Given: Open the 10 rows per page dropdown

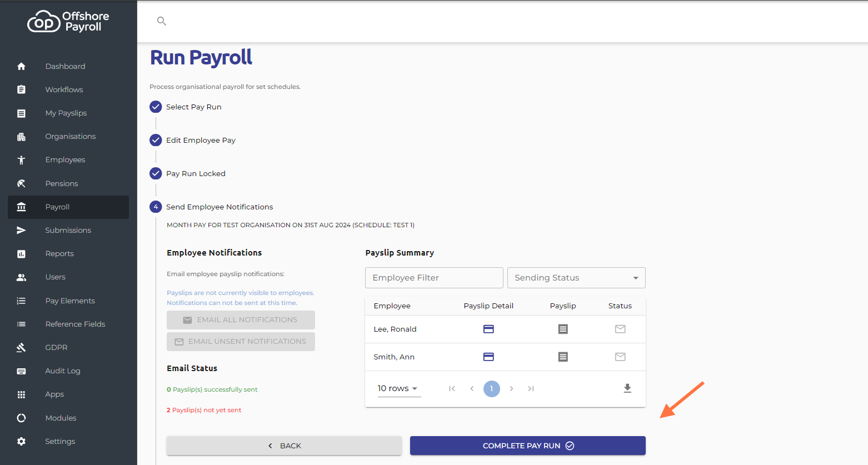Looking at the screenshot, I should (398, 388).
